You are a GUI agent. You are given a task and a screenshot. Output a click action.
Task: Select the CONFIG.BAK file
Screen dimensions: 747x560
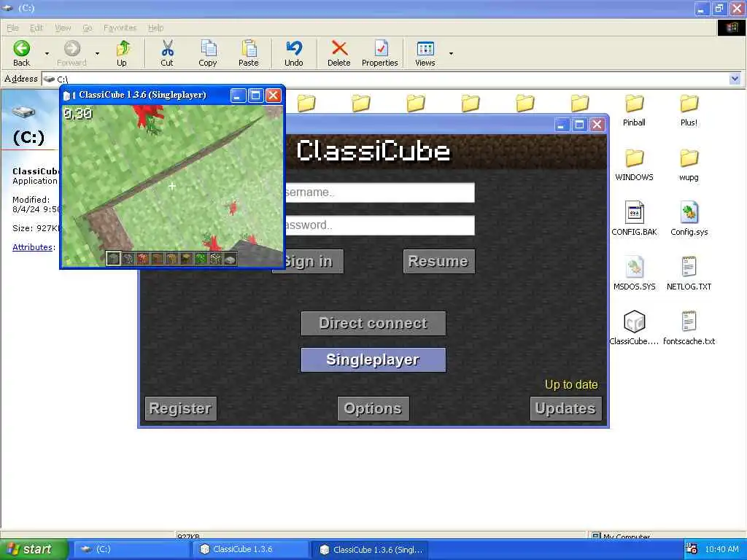click(x=634, y=219)
